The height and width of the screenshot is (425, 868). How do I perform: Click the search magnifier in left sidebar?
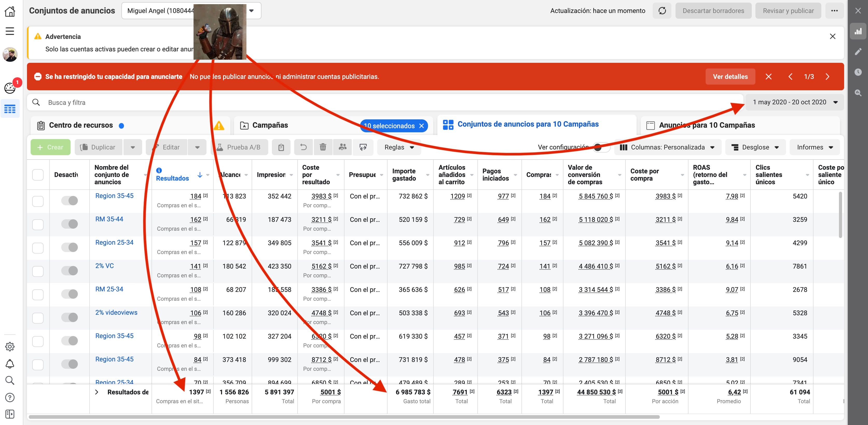click(10, 381)
